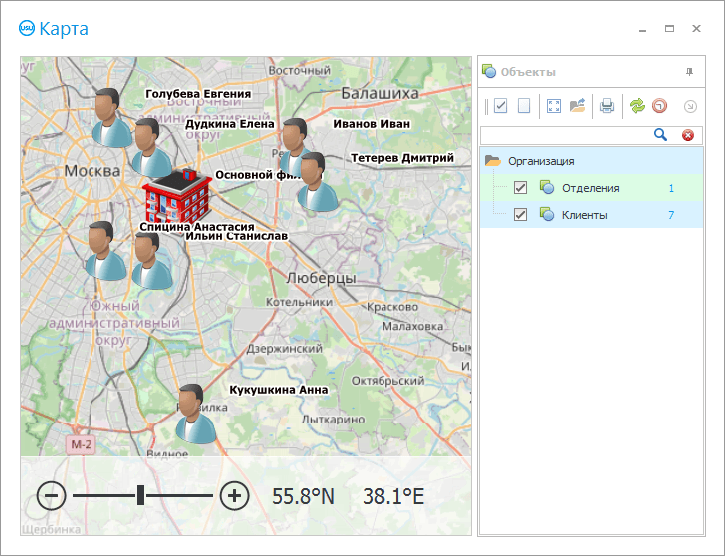Collapse the Организация folder node

[493, 161]
